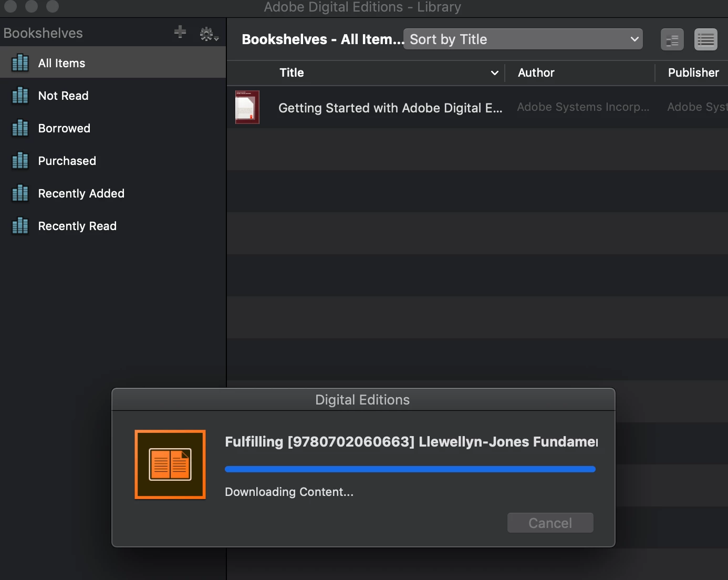Click the add bookshelf plus icon
Viewport: 728px width, 580px height.
click(x=180, y=32)
